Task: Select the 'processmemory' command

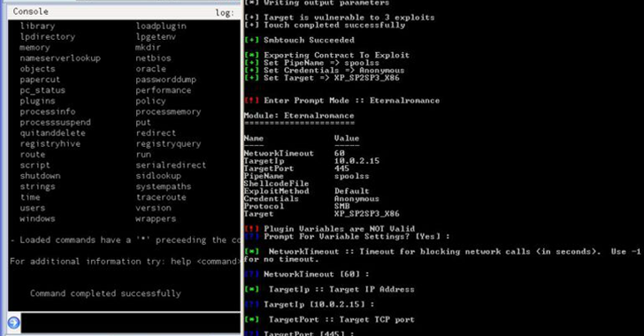Action: coord(168,111)
